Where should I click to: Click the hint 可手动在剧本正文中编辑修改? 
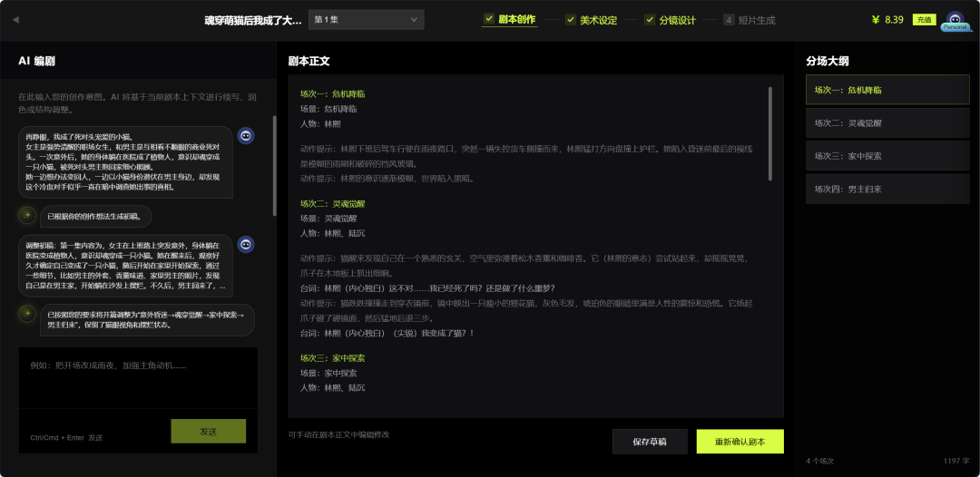(x=338, y=434)
